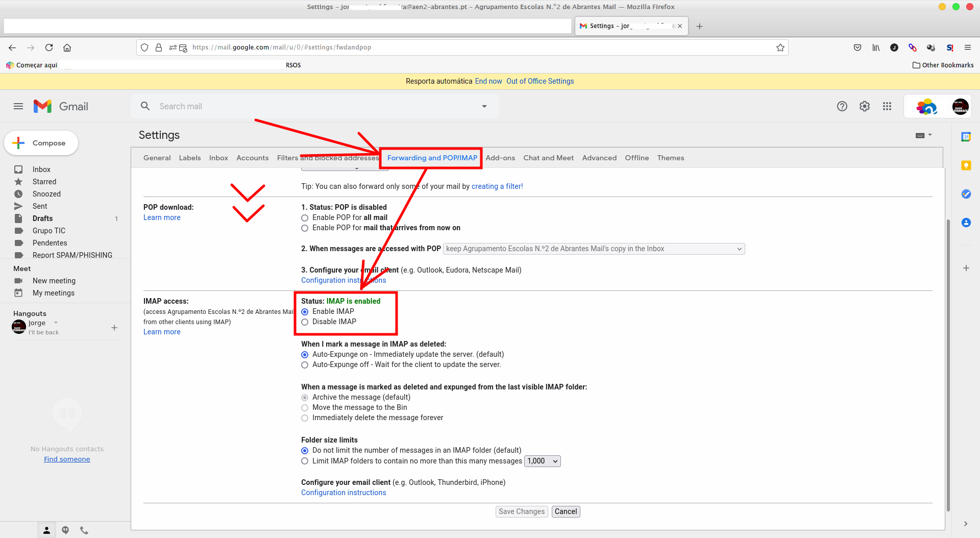Select Disable IMAP radio button
The width and height of the screenshot is (980, 538).
[x=305, y=322]
